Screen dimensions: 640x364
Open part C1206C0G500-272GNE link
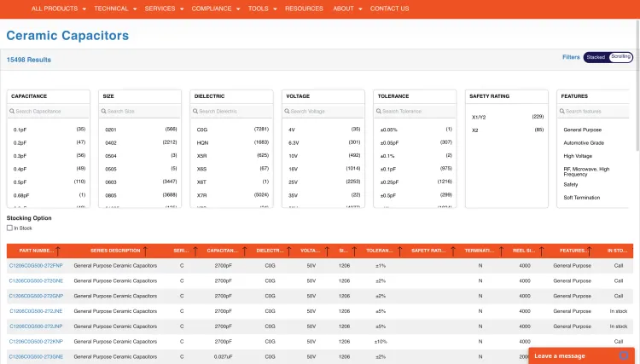click(36, 280)
